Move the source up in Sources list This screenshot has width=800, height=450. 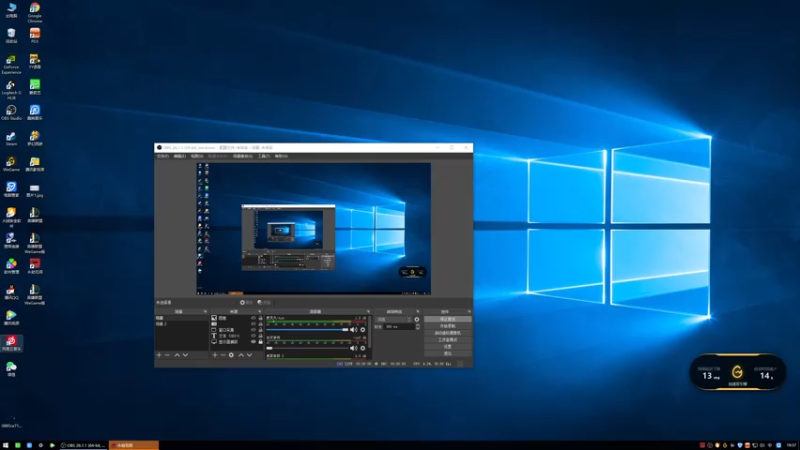pos(241,355)
